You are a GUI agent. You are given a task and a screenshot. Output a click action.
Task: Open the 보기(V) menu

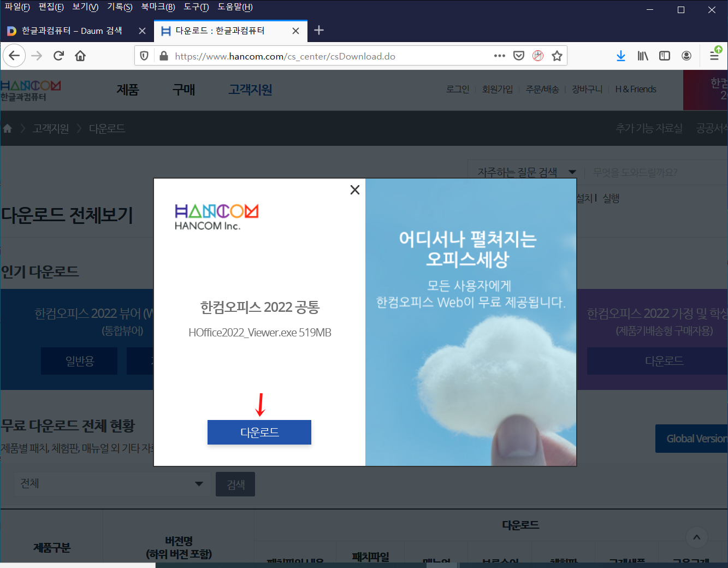[85, 7]
